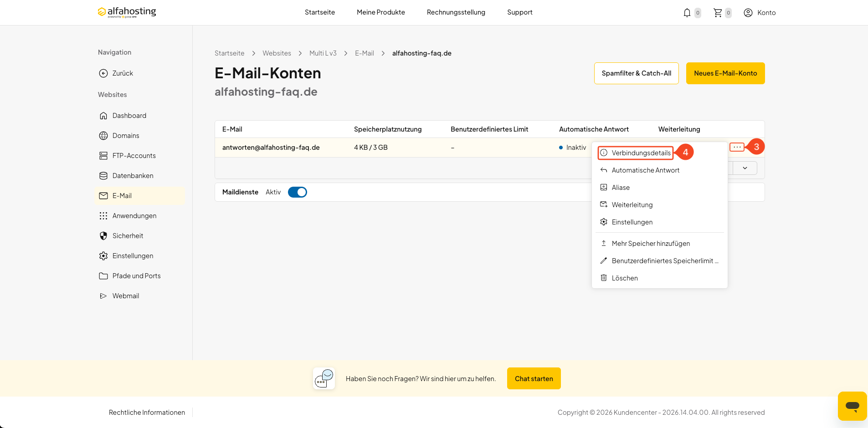Click the sidebar Einstellungen gear icon

[x=103, y=256]
